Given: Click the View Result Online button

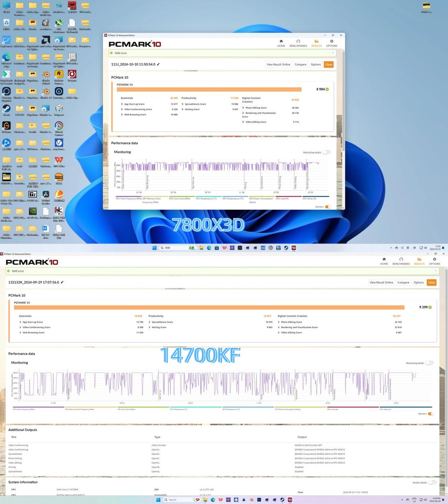Looking at the screenshot, I should [278, 64].
